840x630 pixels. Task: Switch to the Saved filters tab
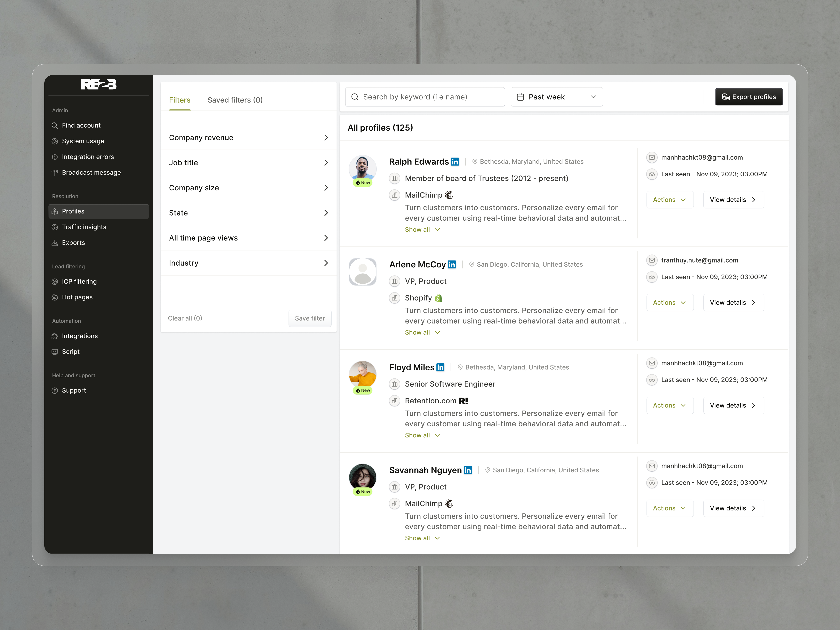pos(235,100)
